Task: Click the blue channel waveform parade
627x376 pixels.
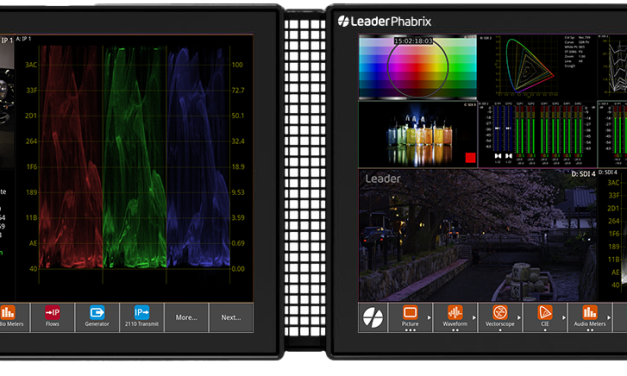Action: click(198, 157)
